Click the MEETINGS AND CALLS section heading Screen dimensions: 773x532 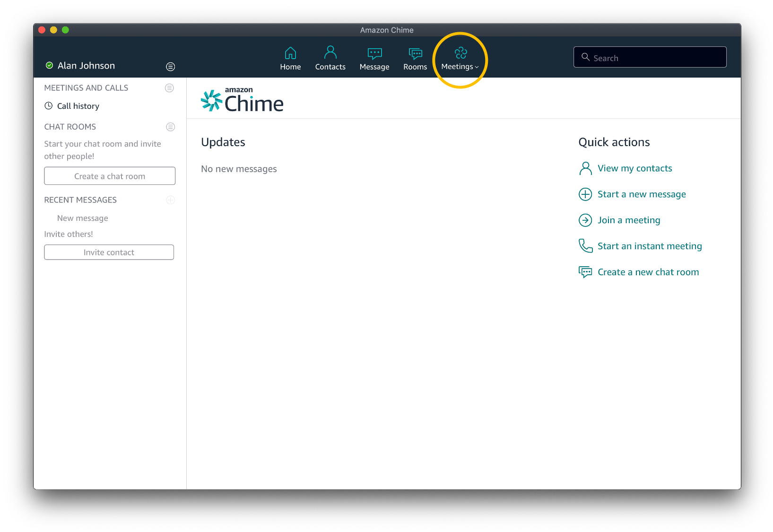coord(86,88)
